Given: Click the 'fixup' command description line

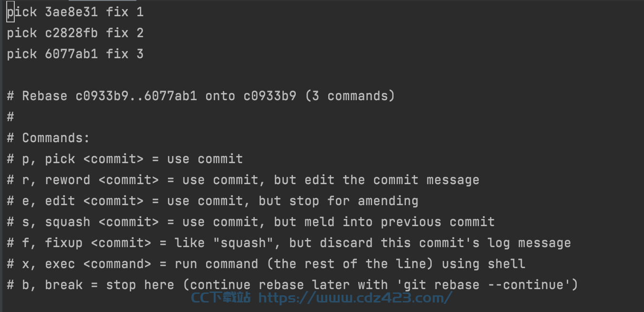Looking at the screenshot, I should [x=289, y=243].
